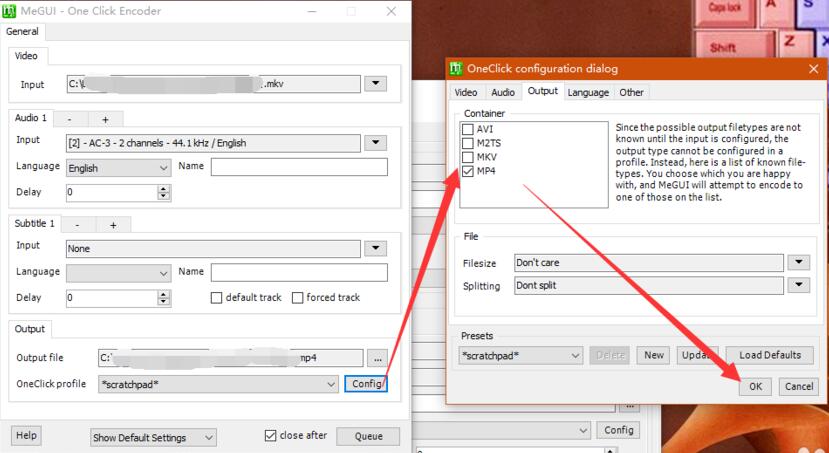Click the Audio 1 Name input field
This screenshot has width=829, height=453.
pos(299,167)
